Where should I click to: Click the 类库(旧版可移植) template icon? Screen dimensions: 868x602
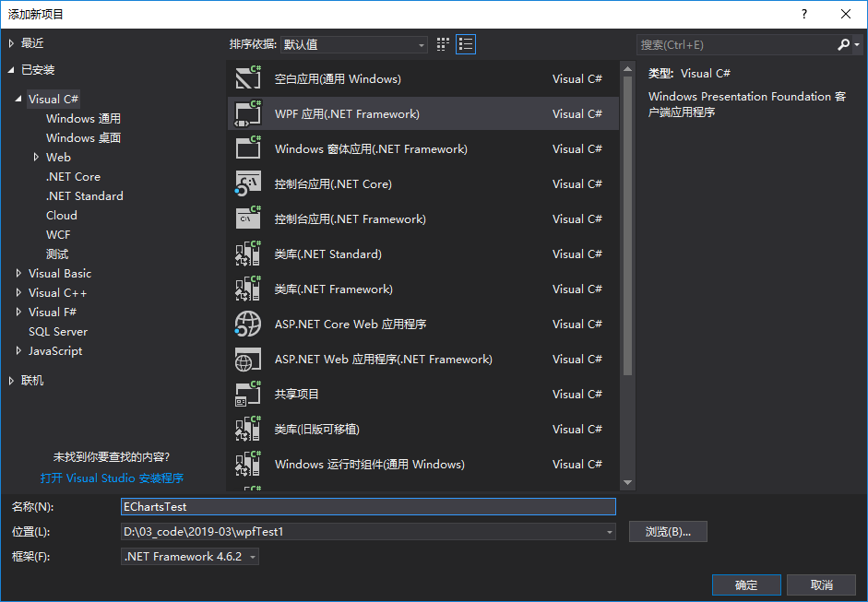coord(248,429)
